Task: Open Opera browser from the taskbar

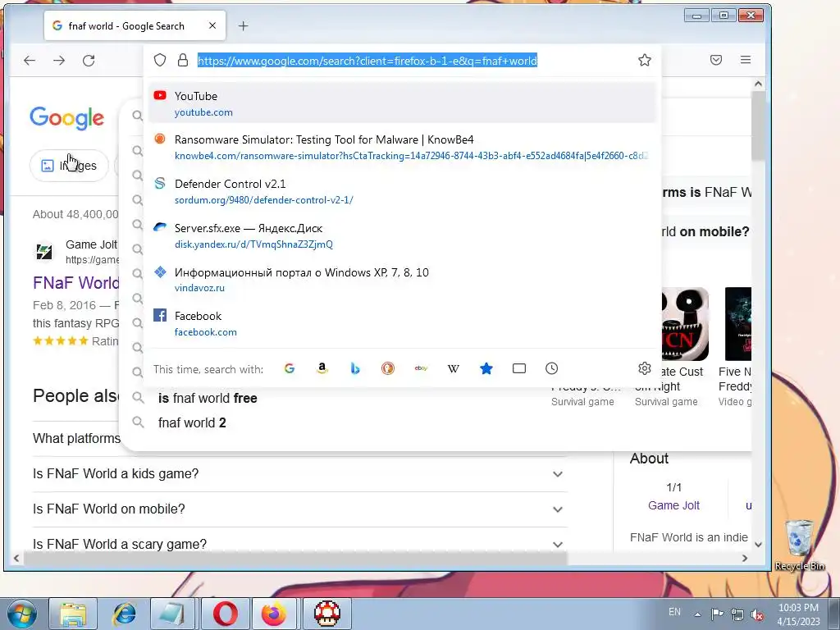Action: 225,614
